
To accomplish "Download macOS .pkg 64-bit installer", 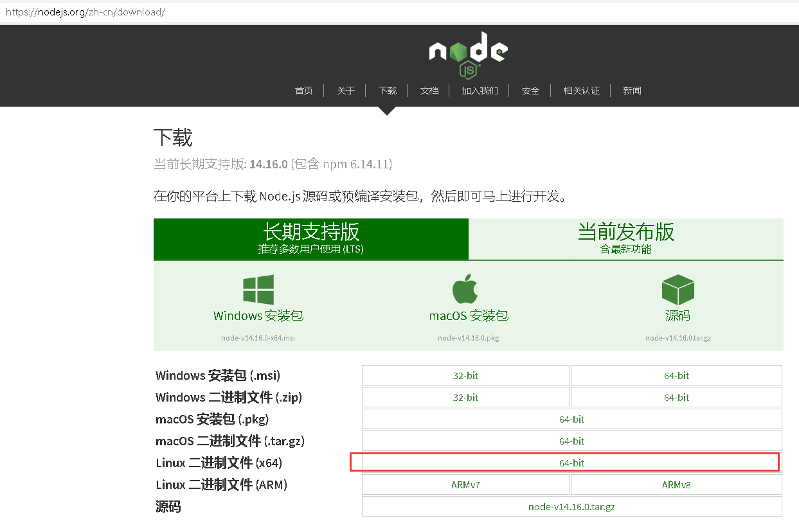I will tap(572, 419).
